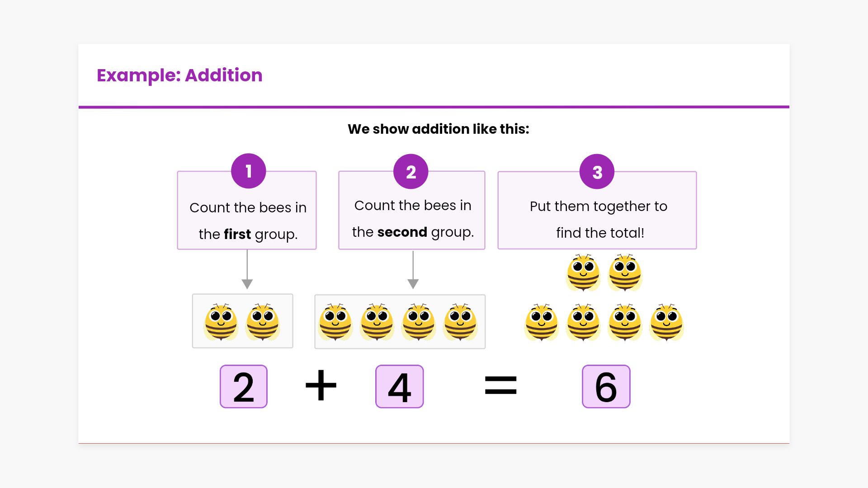Click the "Put them together to find the total!" box
868x488 pixels.
coord(598,219)
